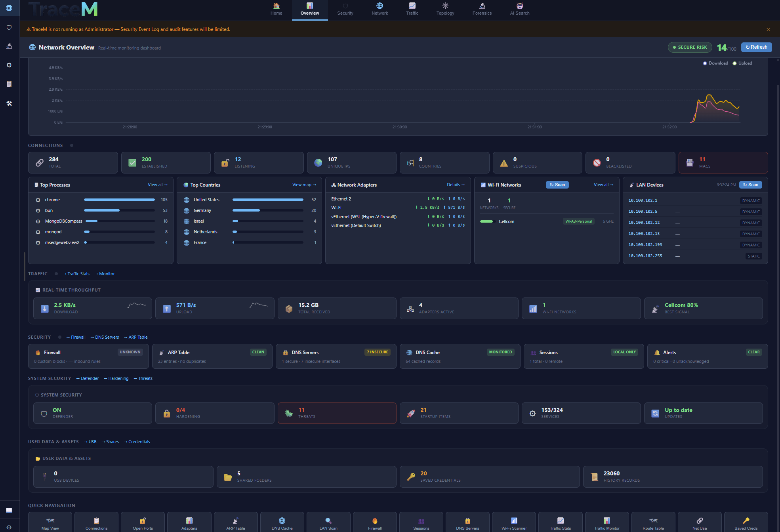The width and height of the screenshot is (780, 532).
Task: Open the Home tab
Action: pyautogui.click(x=276, y=10)
